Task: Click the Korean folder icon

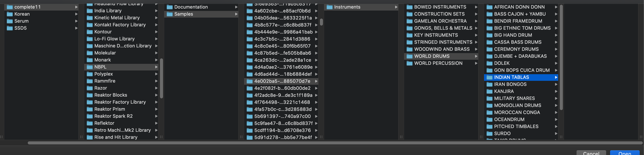Action: pos(10,14)
